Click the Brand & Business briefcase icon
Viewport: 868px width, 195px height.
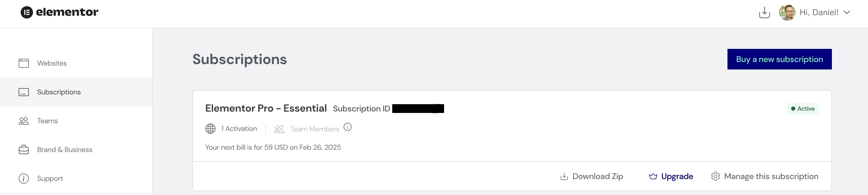23,150
